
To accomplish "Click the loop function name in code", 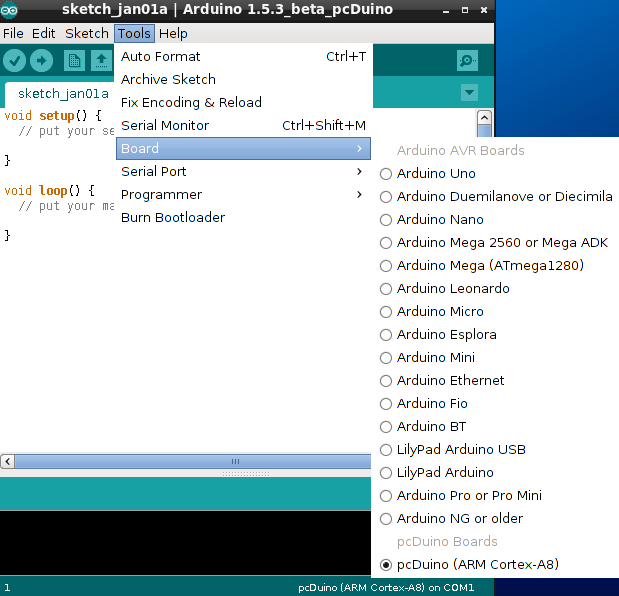I will pyautogui.click(x=53, y=191).
